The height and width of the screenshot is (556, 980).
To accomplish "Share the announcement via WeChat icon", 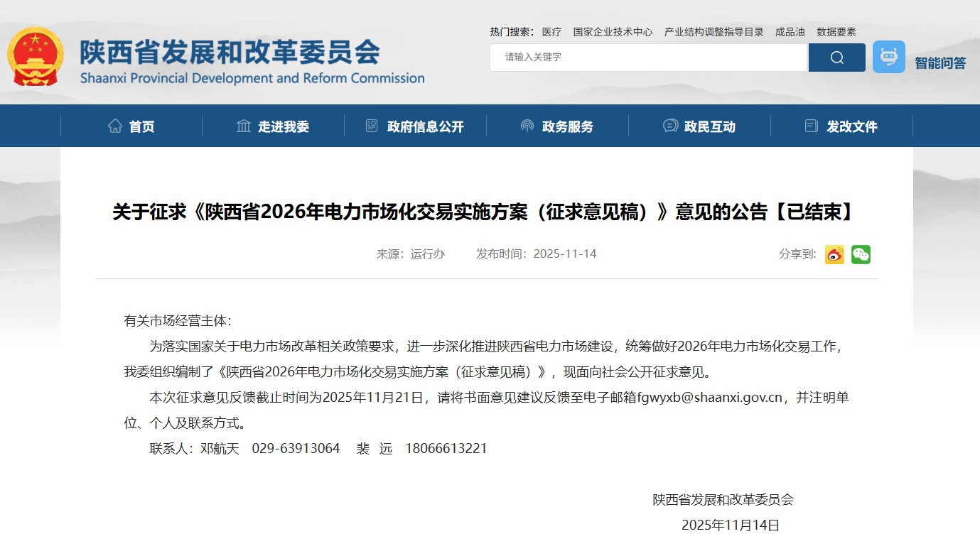I will point(861,254).
